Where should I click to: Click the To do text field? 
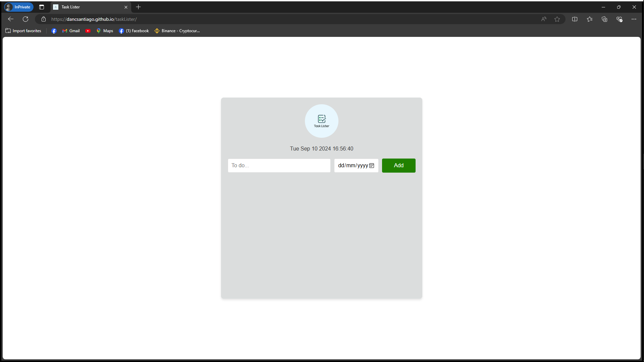pyautogui.click(x=279, y=166)
